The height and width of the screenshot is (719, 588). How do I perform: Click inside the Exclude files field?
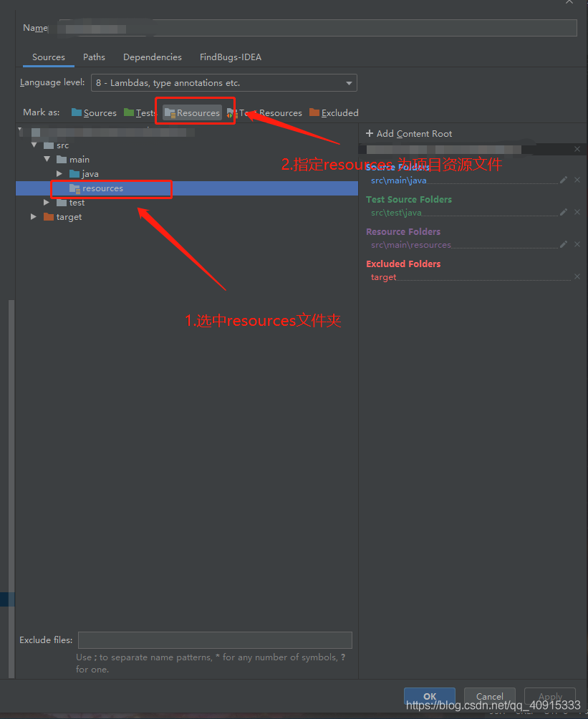pos(214,640)
